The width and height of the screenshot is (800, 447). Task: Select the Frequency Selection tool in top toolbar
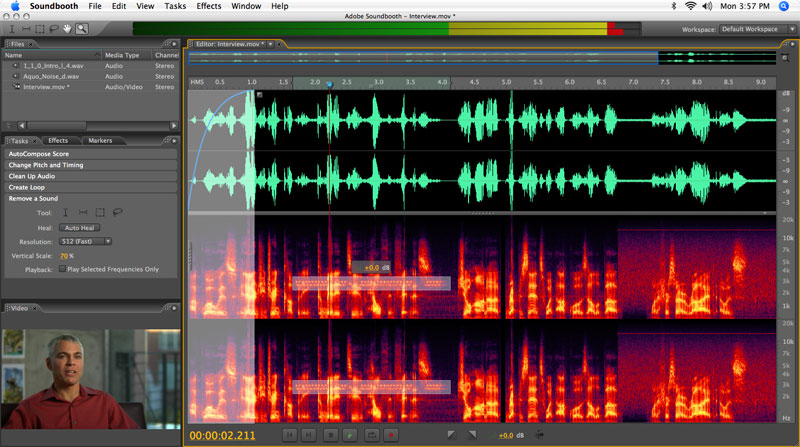26,29
